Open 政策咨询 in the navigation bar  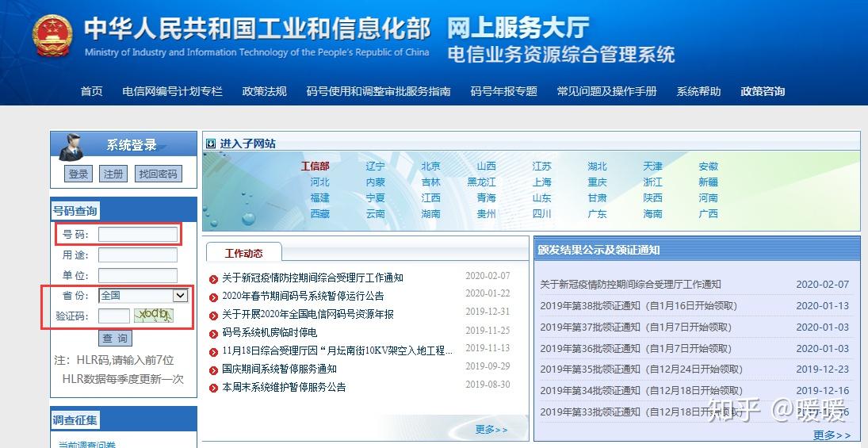point(763,91)
